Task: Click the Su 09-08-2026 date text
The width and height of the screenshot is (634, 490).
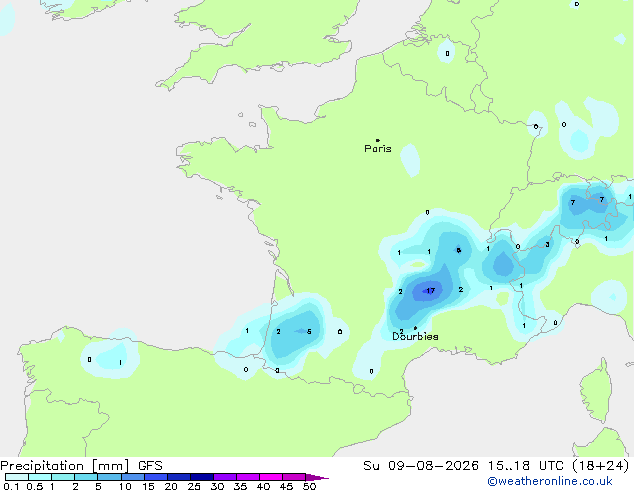Action: pyautogui.click(x=421, y=466)
